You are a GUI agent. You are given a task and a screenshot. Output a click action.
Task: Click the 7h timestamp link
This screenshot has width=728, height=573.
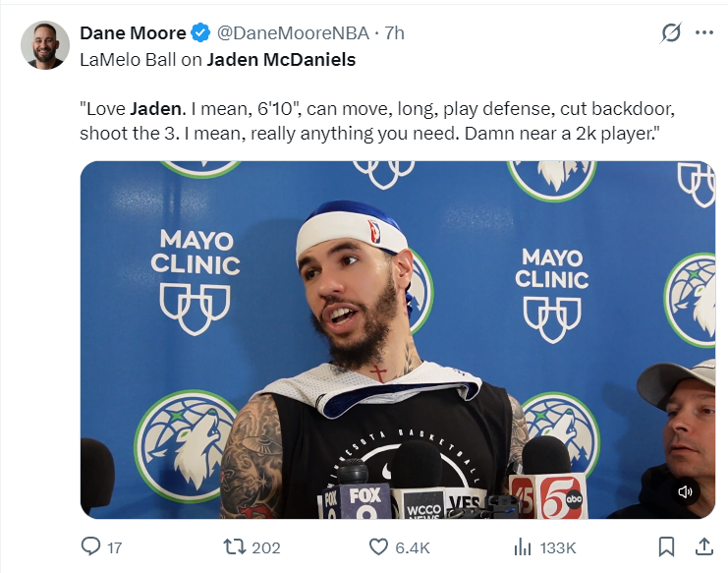[x=394, y=33]
